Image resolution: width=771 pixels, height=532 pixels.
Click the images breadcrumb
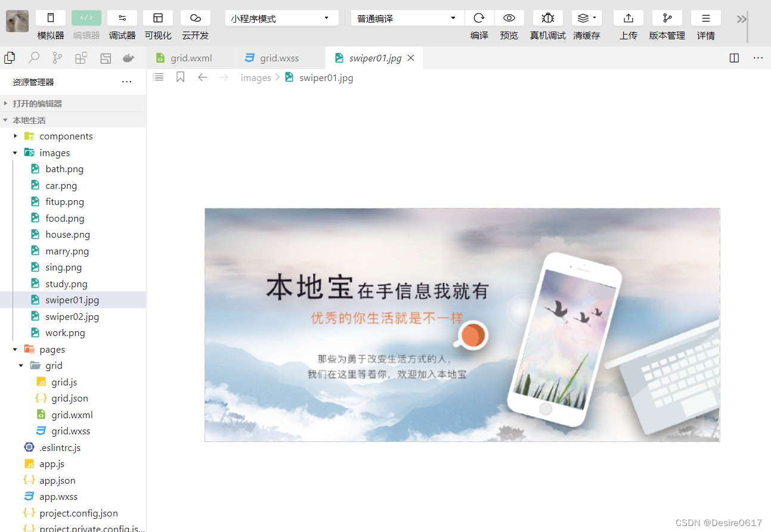pos(256,77)
